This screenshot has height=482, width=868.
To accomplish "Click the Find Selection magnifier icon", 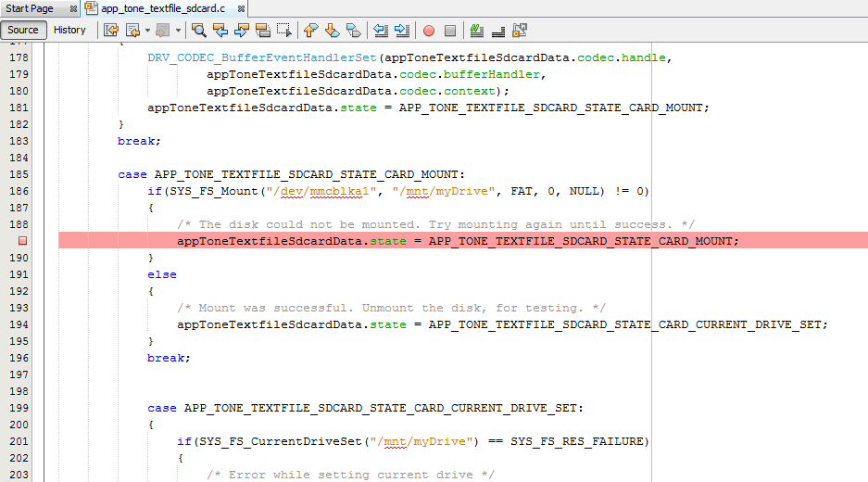I will pos(199,31).
